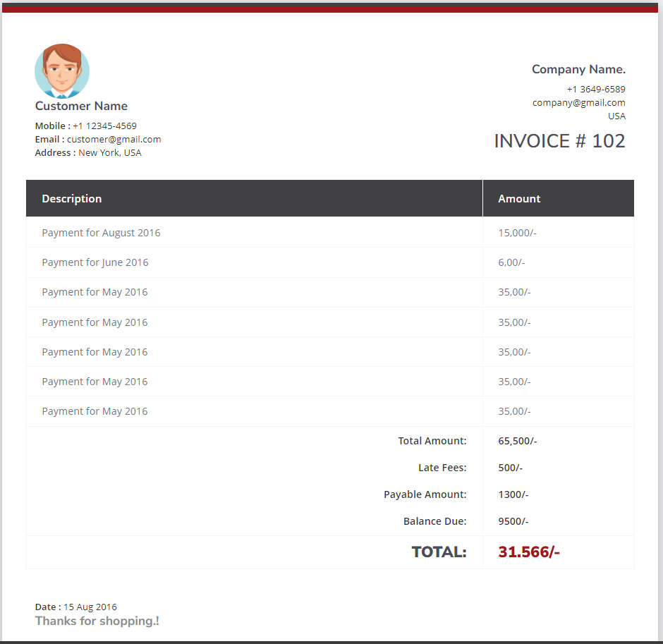Select the Customer Name heading
Viewport: 663px width, 644px height.
pos(81,106)
